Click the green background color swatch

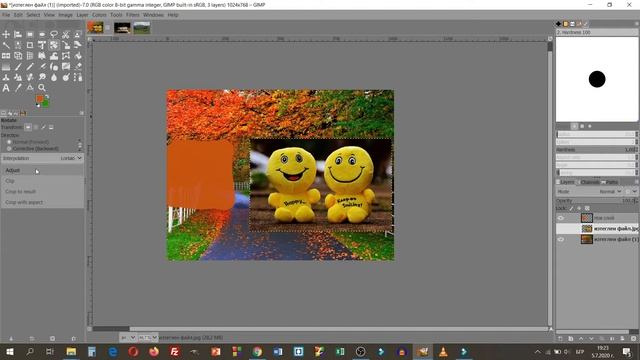pyautogui.click(x=45, y=103)
